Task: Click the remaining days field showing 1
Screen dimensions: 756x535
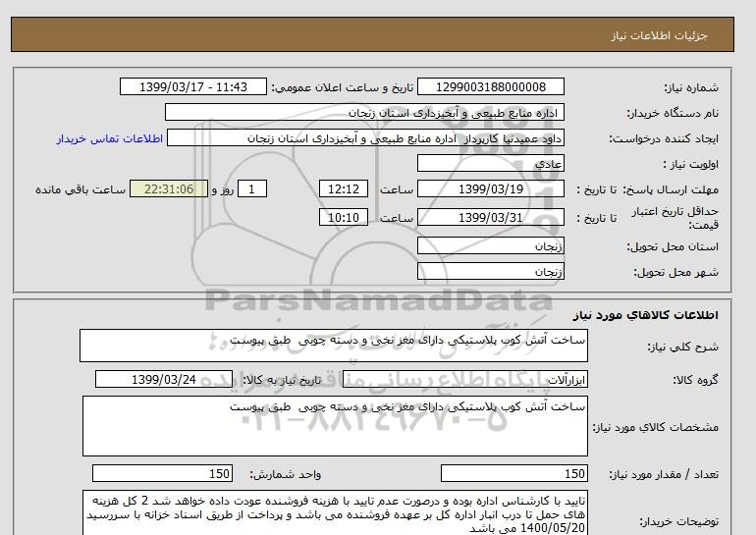Action: (252, 188)
